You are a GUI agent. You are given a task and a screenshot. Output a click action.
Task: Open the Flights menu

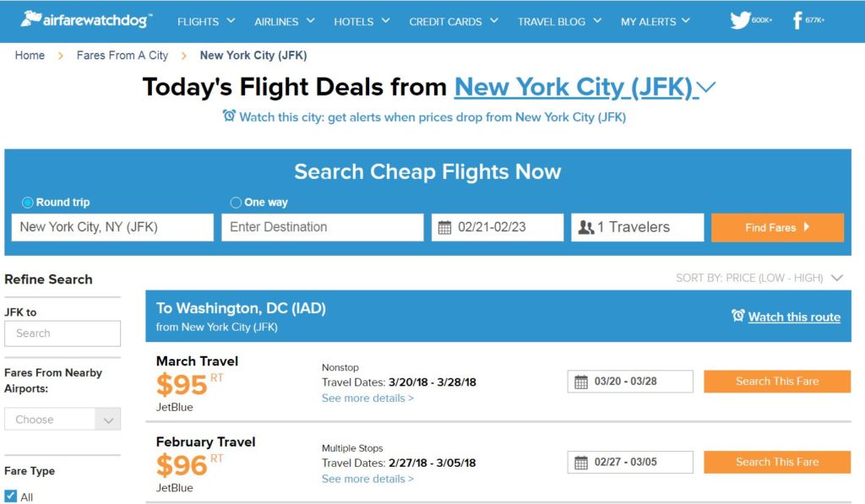[206, 21]
